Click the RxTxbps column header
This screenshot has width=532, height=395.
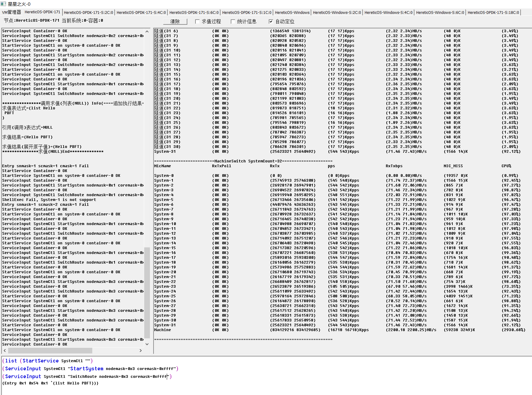pos(394,166)
